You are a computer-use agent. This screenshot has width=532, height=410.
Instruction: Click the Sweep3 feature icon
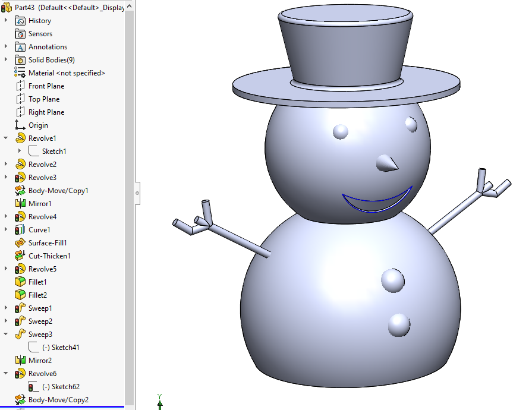pos(20,335)
